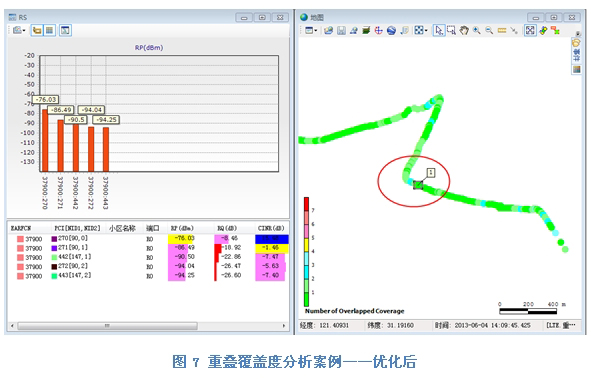Click the save floppy disk icon in map toolbar
The image size is (591, 379).
(x=341, y=31)
